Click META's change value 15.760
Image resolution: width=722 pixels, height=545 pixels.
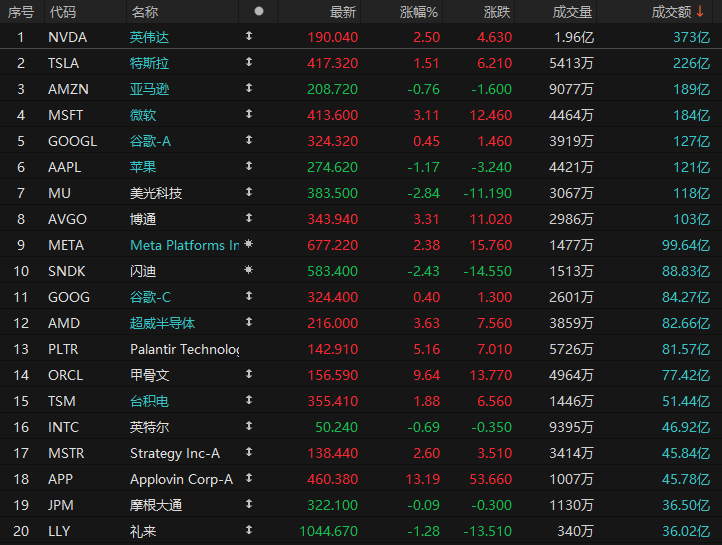490,245
